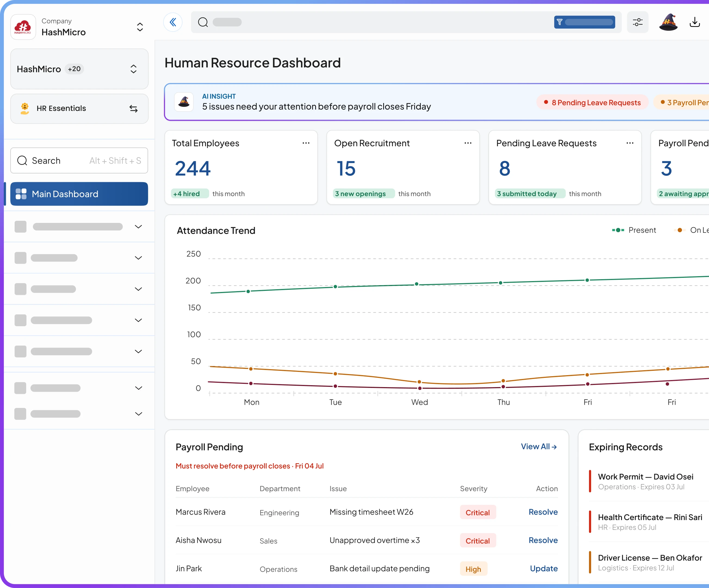The image size is (709, 588).
Task: Click the Main Dashboard grid icon
Action: click(21, 194)
